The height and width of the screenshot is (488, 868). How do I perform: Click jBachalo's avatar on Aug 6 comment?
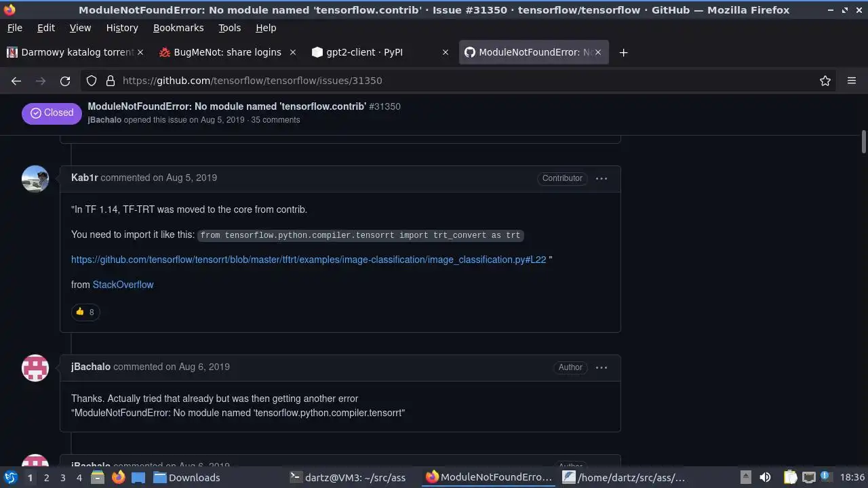[35, 368]
